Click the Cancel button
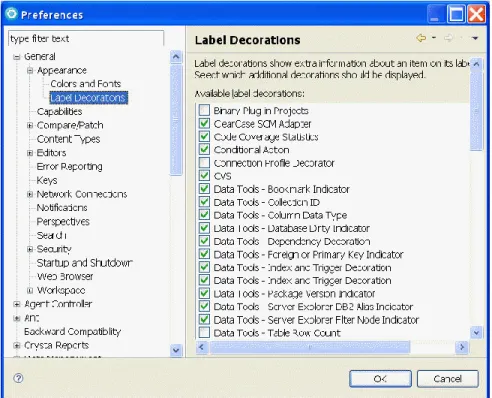492x398 pixels. tap(448, 379)
